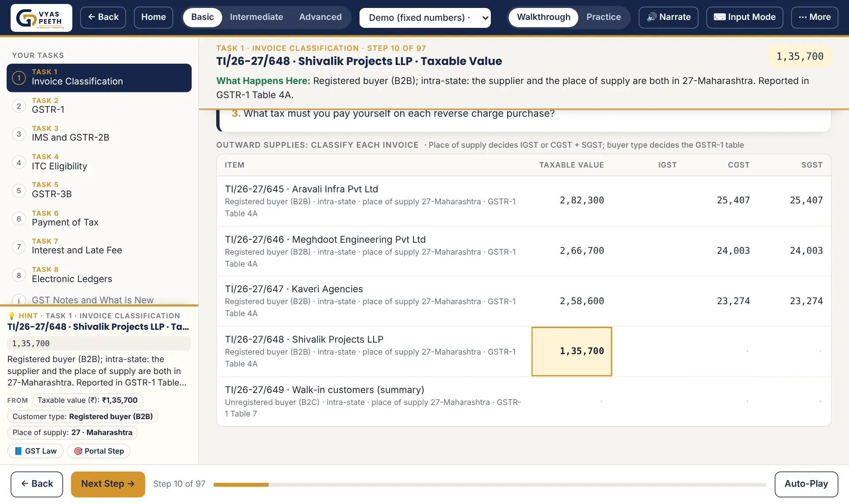Click the top Back button in header
This screenshot has width=849, height=504.
coord(103,17)
